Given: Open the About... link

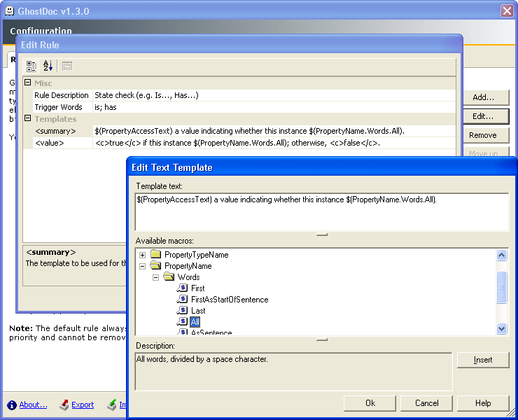Looking at the screenshot, I should tap(33, 405).
